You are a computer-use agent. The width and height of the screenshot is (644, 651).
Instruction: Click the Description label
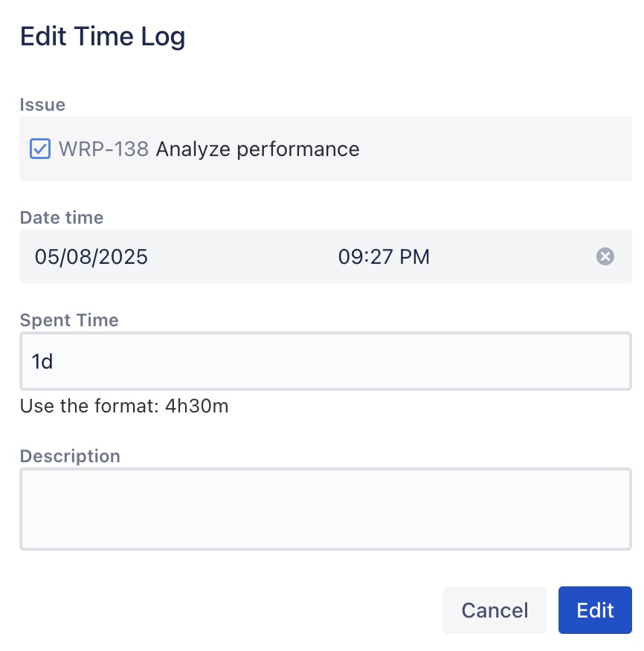70,456
